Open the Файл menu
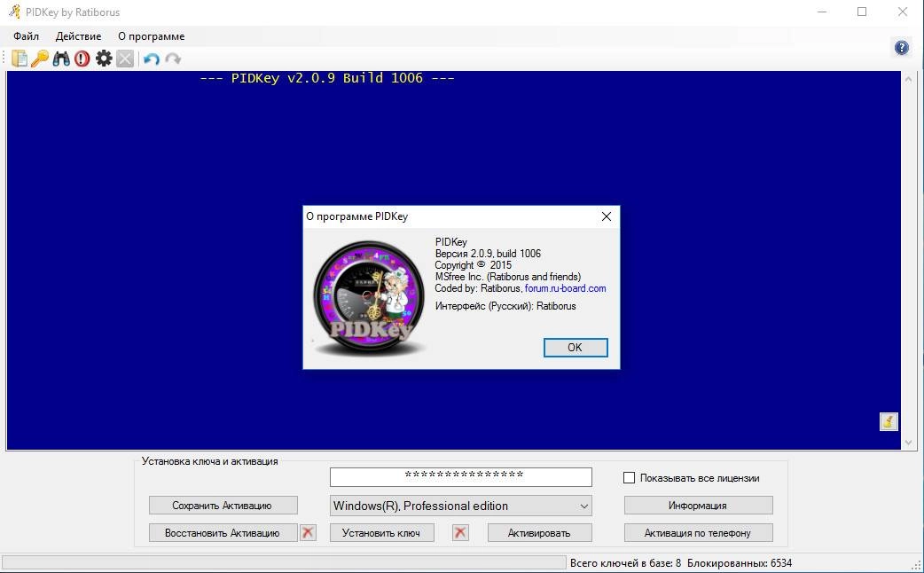The width and height of the screenshot is (924, 573). click(26, 36)
